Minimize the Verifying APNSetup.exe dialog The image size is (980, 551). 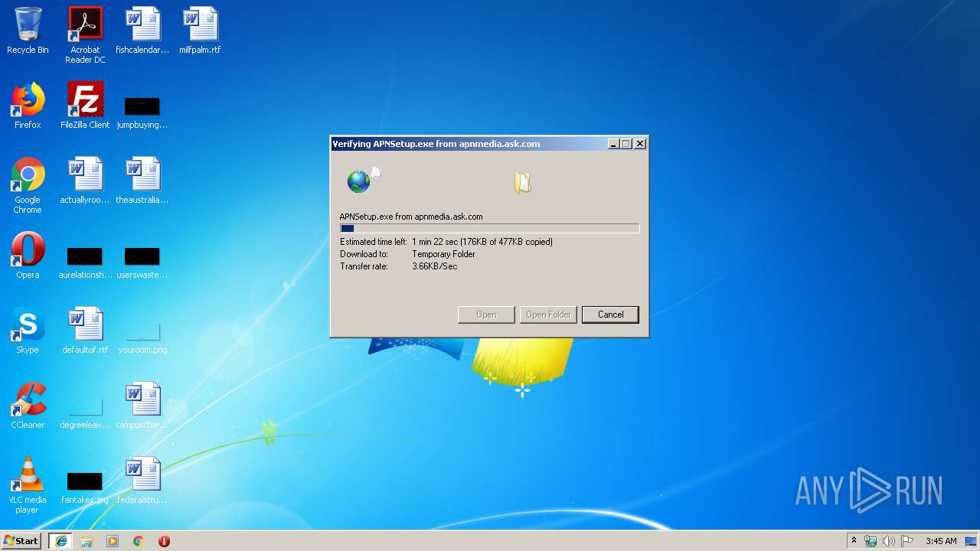point(613,144)
